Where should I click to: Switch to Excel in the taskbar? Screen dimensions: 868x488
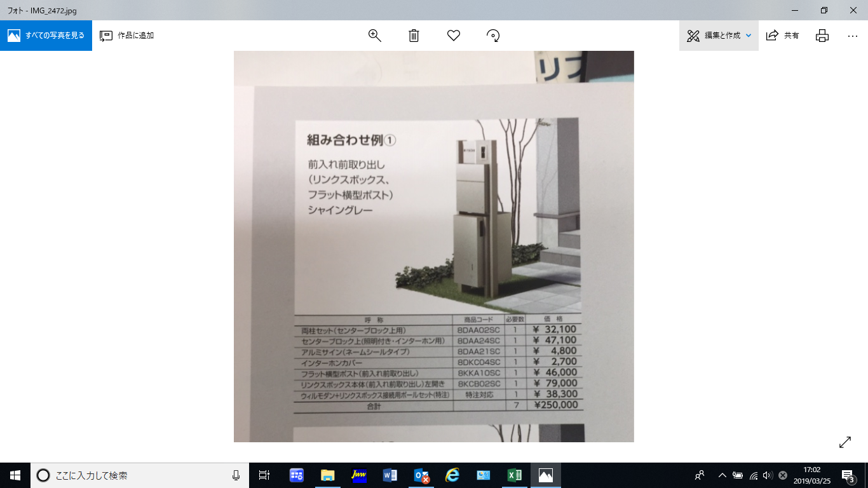pos(515,475)
